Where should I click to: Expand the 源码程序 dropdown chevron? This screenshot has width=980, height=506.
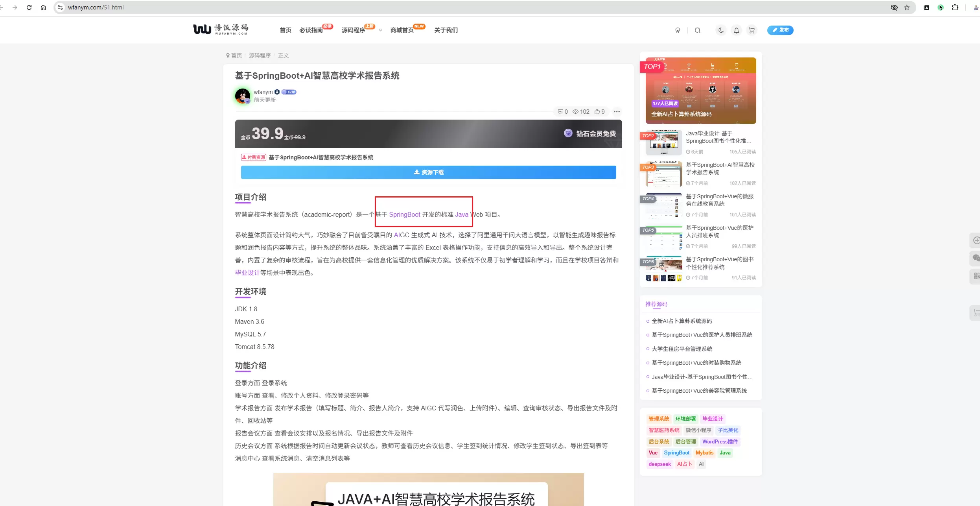click(380, 30)
